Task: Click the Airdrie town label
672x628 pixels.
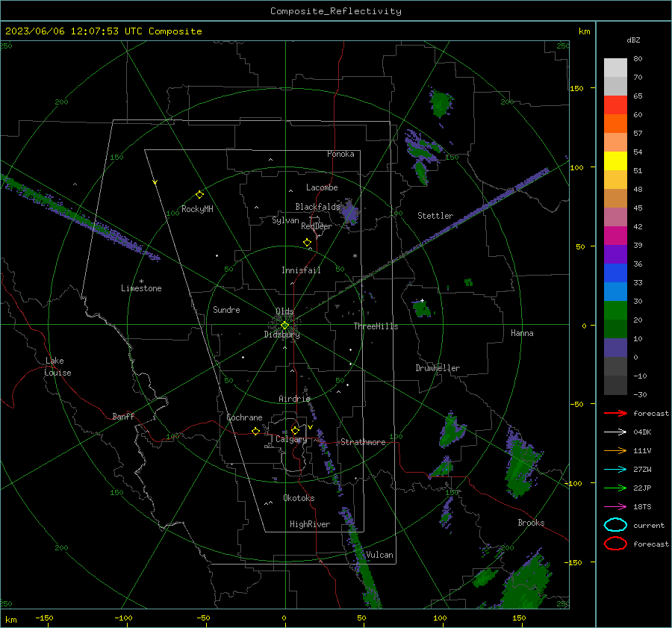Action: point(294,399)
